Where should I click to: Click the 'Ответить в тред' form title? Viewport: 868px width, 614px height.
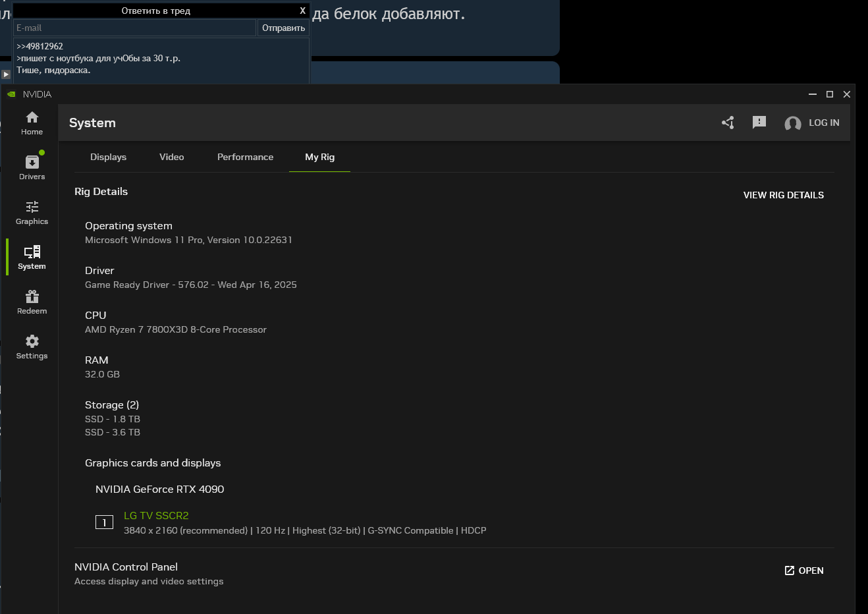(155, 11)
